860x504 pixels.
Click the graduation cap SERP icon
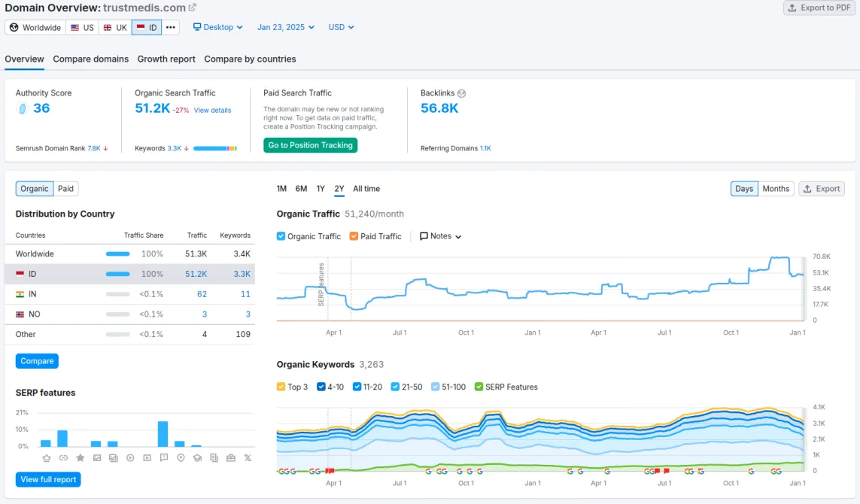(197, 458)
